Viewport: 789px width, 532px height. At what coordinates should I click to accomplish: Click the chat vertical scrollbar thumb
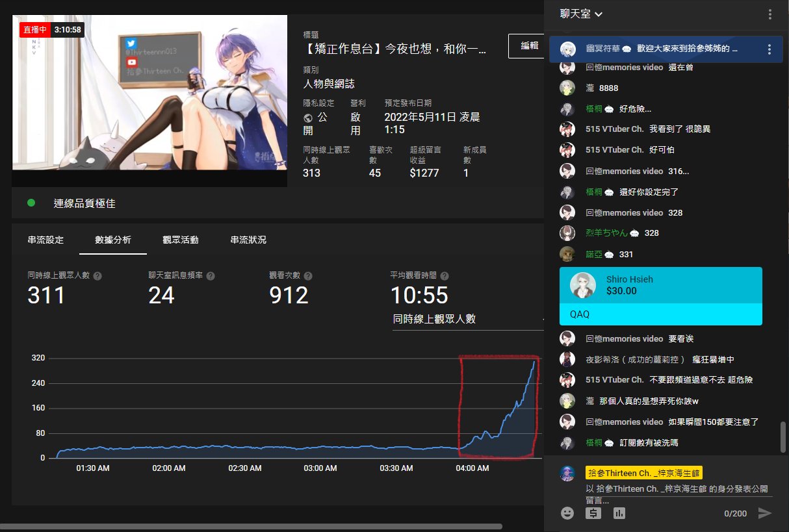tap(783, 437)
